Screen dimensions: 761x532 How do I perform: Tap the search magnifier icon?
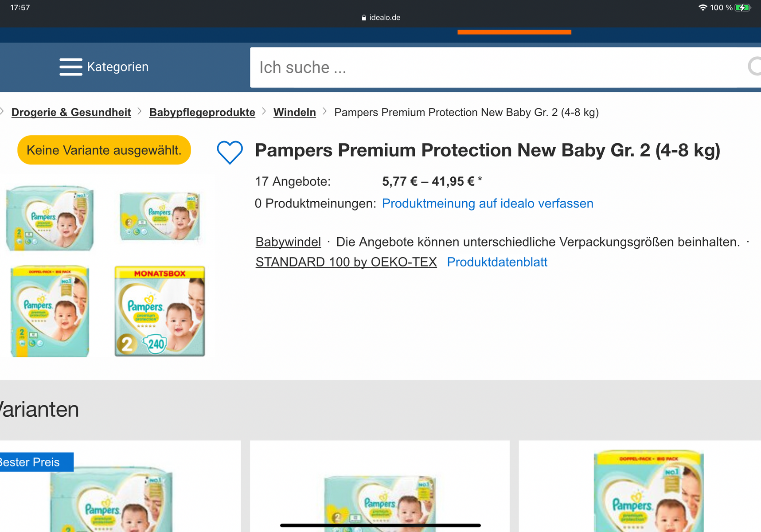pyautogui.click(x=754, y=67)
